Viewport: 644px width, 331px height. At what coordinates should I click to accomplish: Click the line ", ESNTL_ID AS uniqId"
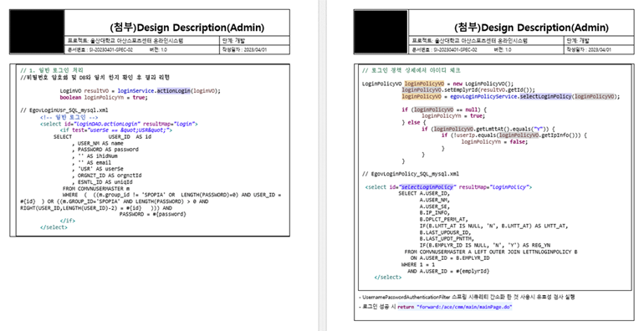(102, 182)
